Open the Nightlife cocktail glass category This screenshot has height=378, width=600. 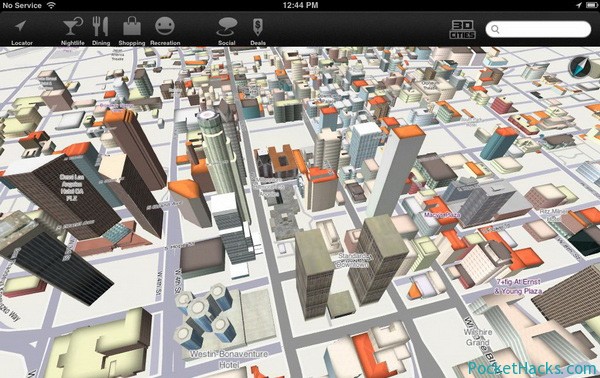coord(73,26)
